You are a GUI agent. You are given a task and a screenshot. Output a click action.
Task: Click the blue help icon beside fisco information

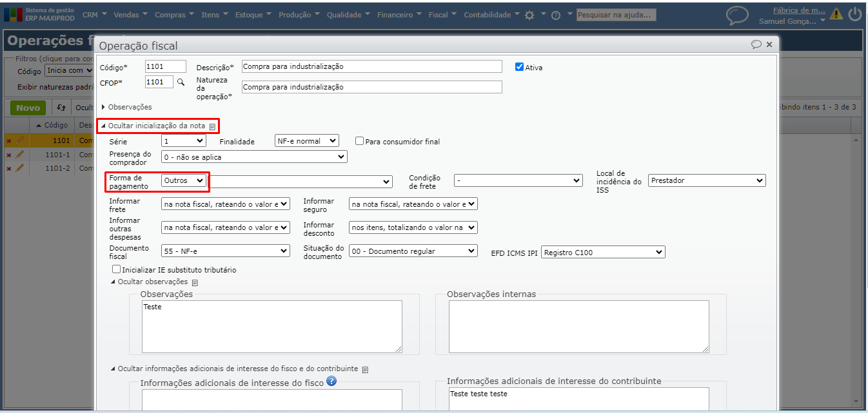pyautogui.click(x=331, y=381)
